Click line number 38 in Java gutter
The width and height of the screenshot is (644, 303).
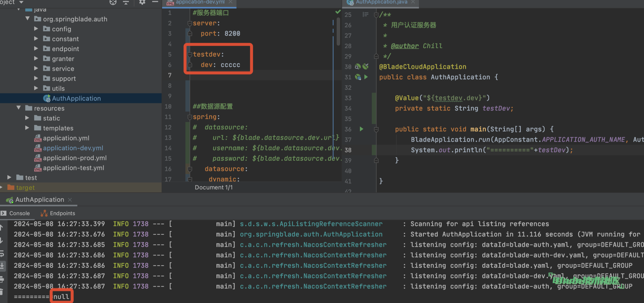tap(348, 150)
